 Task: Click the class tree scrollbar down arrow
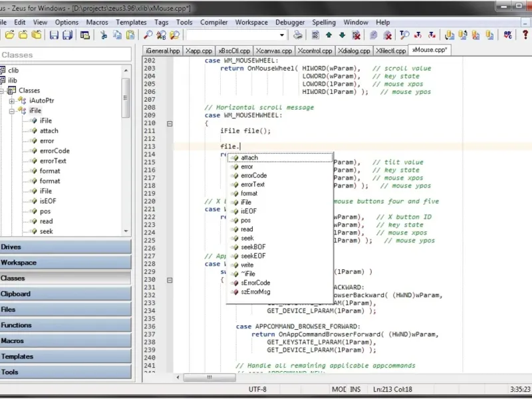(x=126, y=231)
